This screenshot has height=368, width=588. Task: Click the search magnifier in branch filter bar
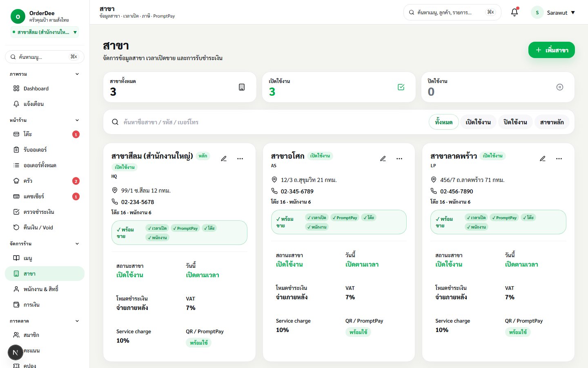coord(115,122)
